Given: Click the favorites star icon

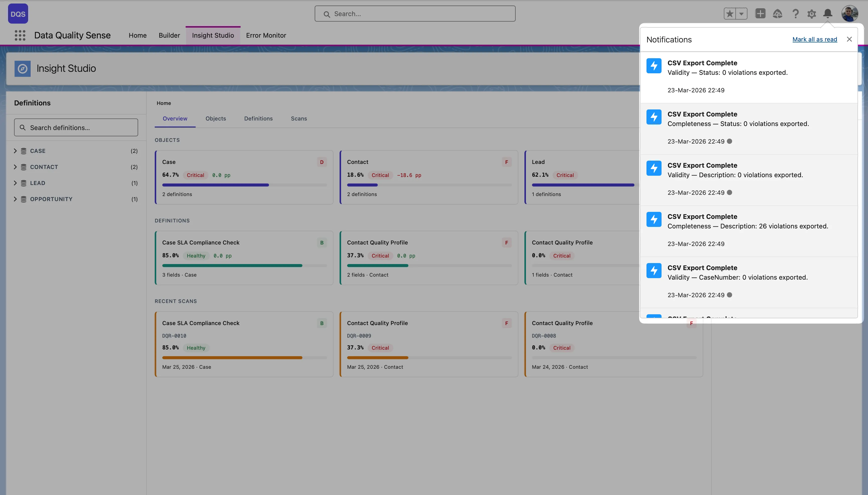Looking at the screenshot, I should point(730,13).
